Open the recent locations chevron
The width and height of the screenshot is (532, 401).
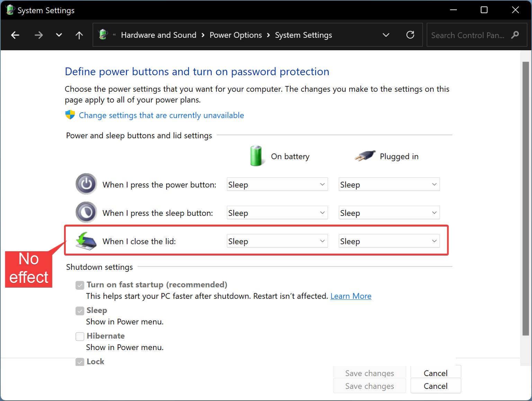[x=59, y=35]
